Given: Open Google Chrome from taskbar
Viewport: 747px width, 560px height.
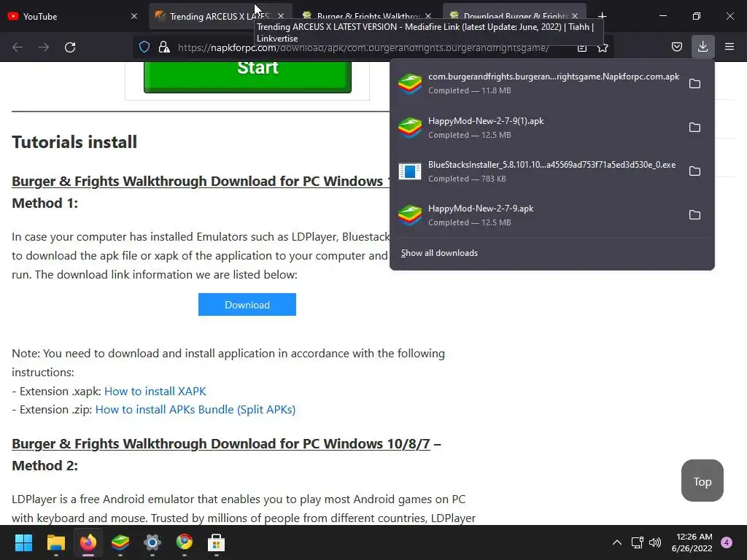Looking at the screenshot, I should (185, 542).
